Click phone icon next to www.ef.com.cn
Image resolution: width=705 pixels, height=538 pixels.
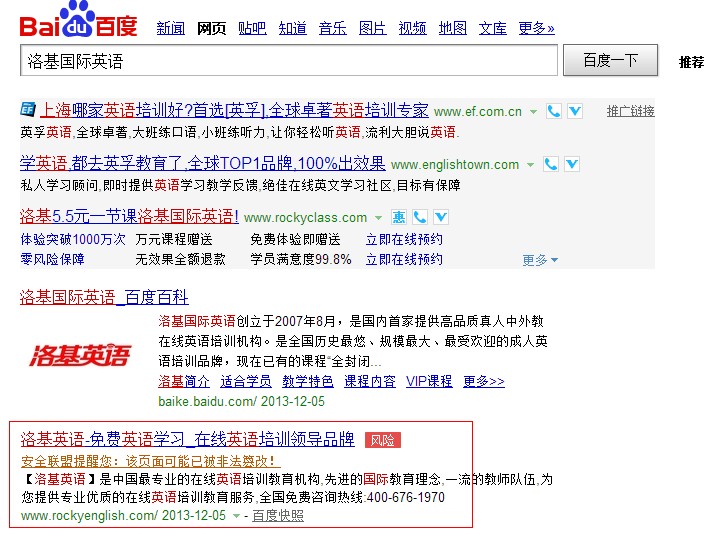click(554, 111)
